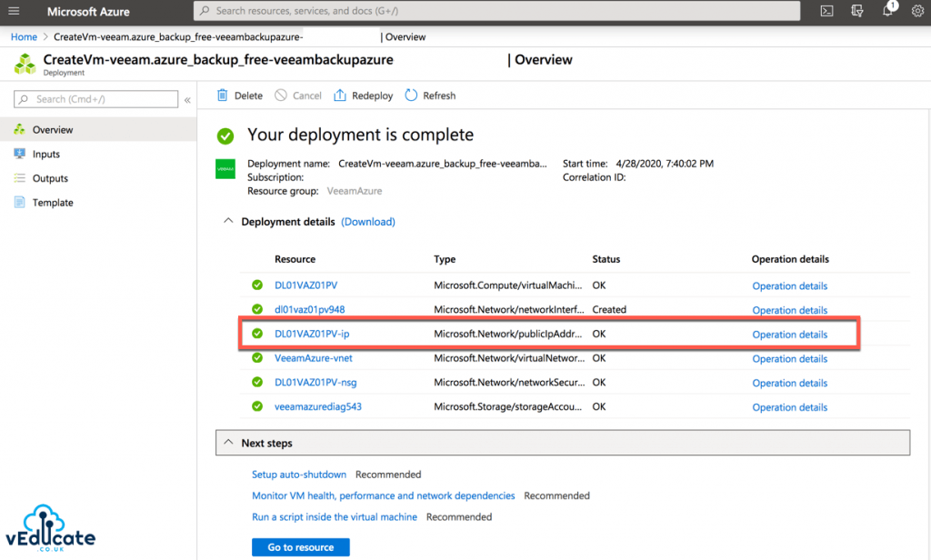Open the portal settings gear

[916, 11]
